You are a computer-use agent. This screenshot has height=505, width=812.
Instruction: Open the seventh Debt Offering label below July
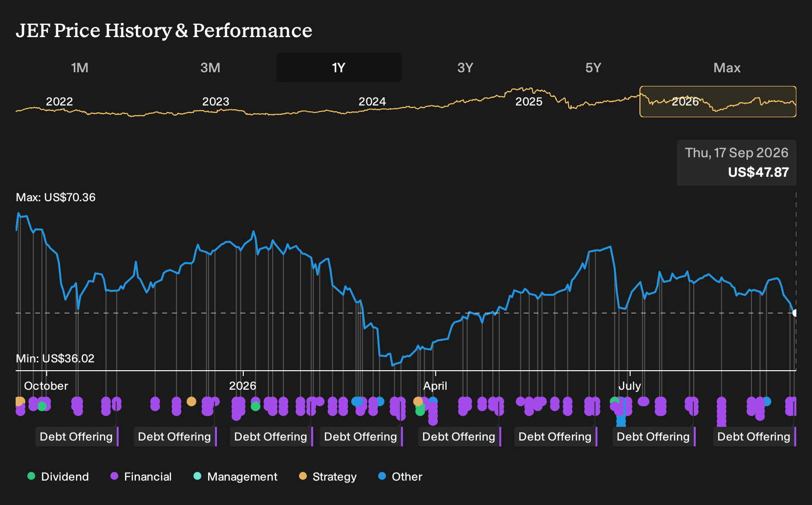click(x=654, y=437)
